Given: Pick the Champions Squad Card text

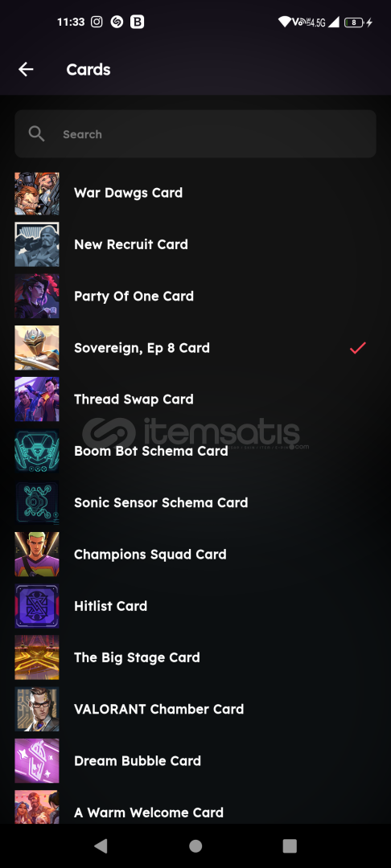Looking at the screenshot, I should 150,554.
